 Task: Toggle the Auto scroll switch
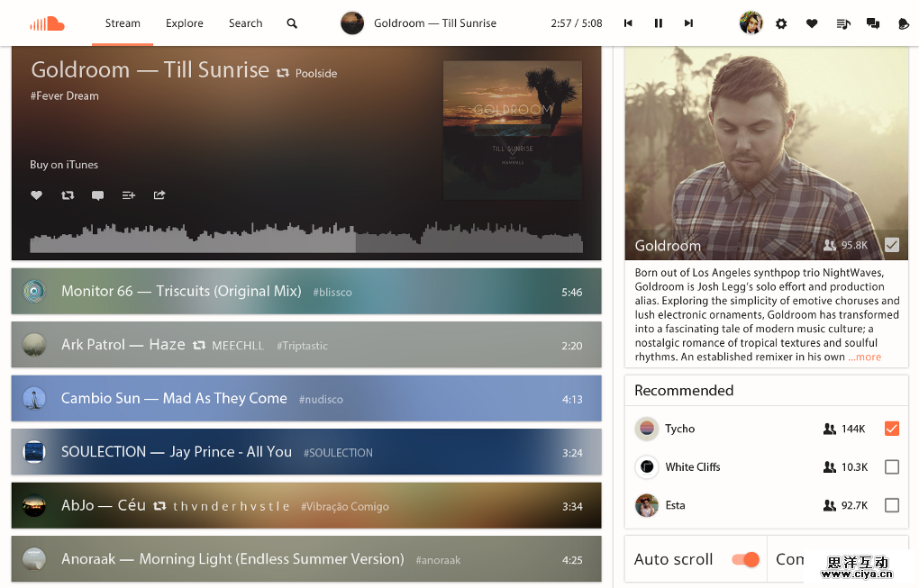pos(745,559)
